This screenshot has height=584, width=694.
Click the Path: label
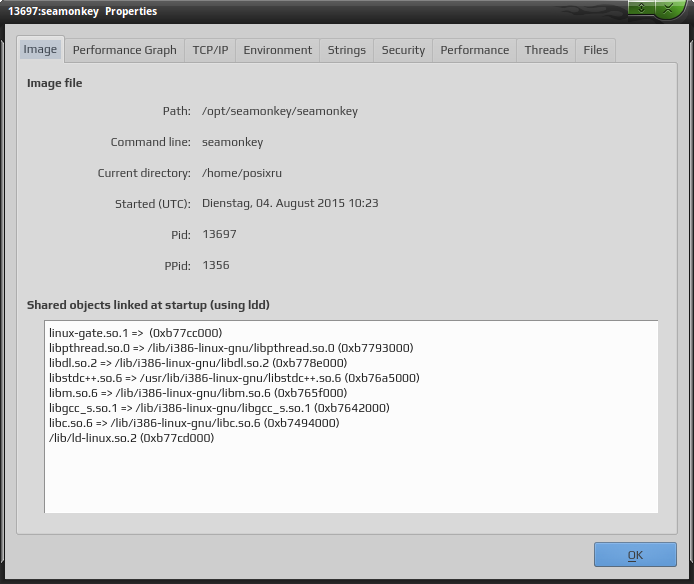click(177, 111)
